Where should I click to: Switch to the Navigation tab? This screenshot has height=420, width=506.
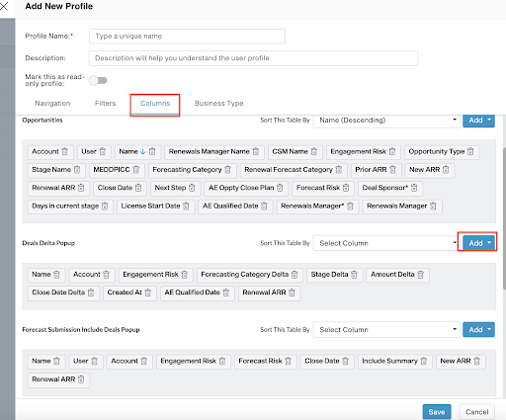pos(52,104)
